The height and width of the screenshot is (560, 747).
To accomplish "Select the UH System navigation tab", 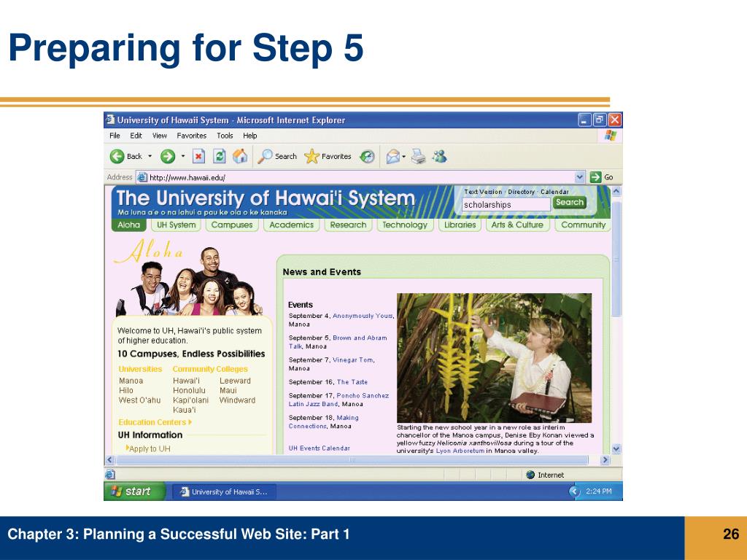I will pyautogui.click(x=177, y=225).
